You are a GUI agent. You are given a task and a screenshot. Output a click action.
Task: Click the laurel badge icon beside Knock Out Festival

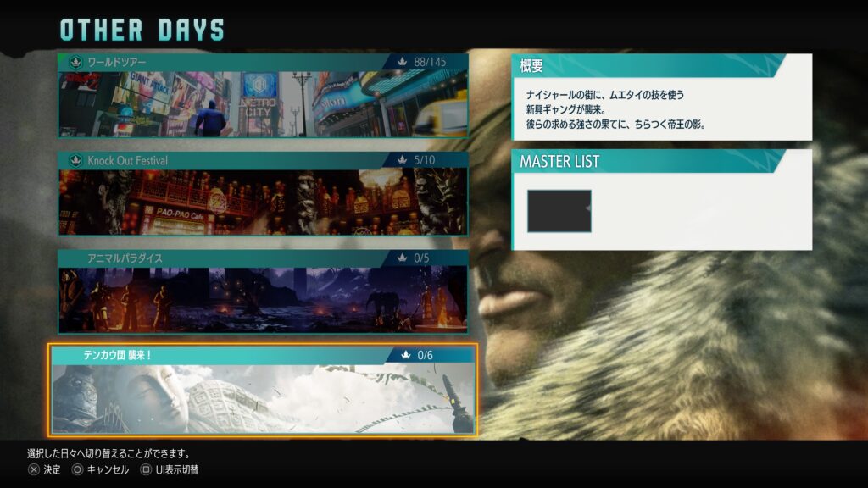point(75,160)
